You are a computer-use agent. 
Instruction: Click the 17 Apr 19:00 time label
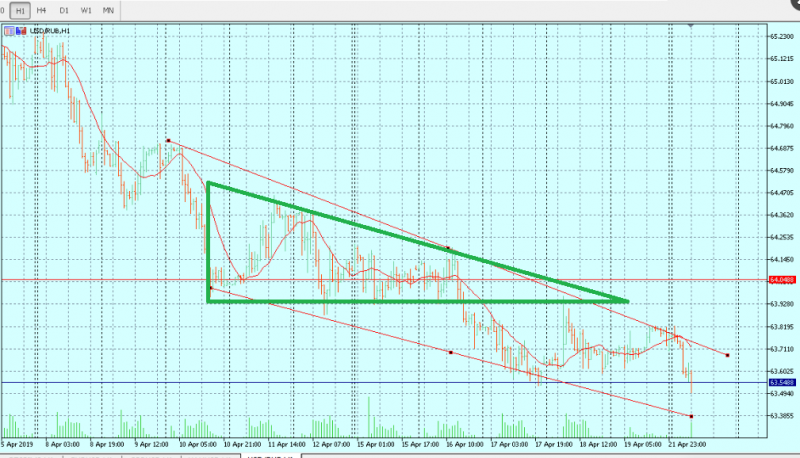click(554, 444)
